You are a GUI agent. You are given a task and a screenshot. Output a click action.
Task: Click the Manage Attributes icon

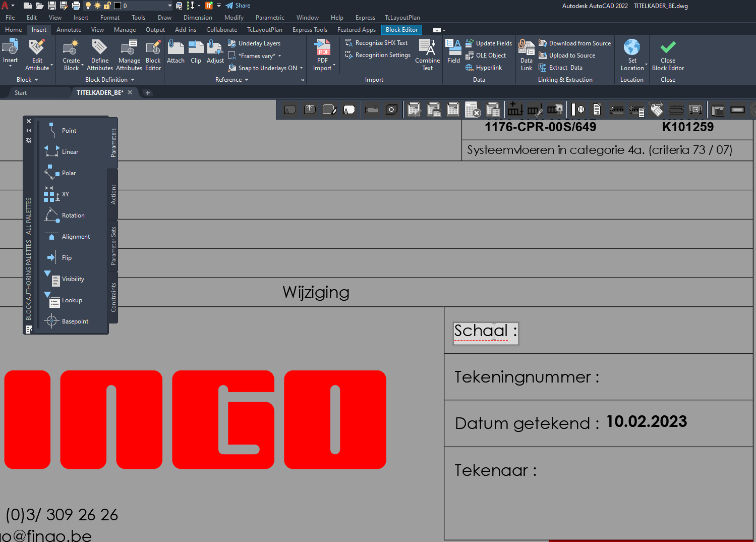129,48
